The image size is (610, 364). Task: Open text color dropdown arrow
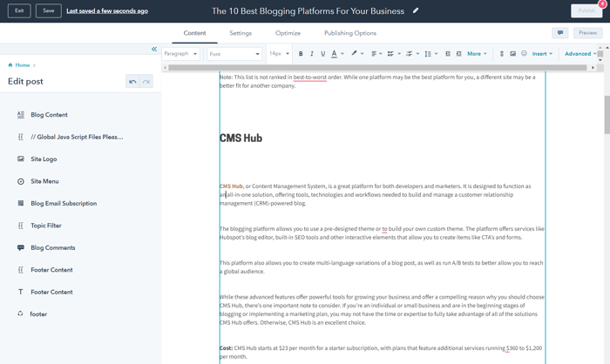coord(342,54)
